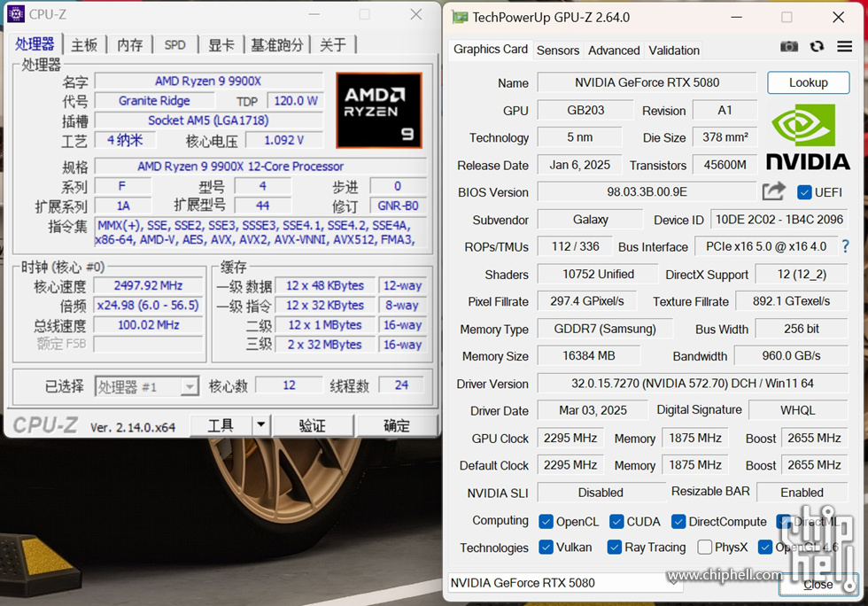The width and height of the screenshot is (868, 606).
Task: Click the Lookup button in GPU-Z
Action: [808, 82]
